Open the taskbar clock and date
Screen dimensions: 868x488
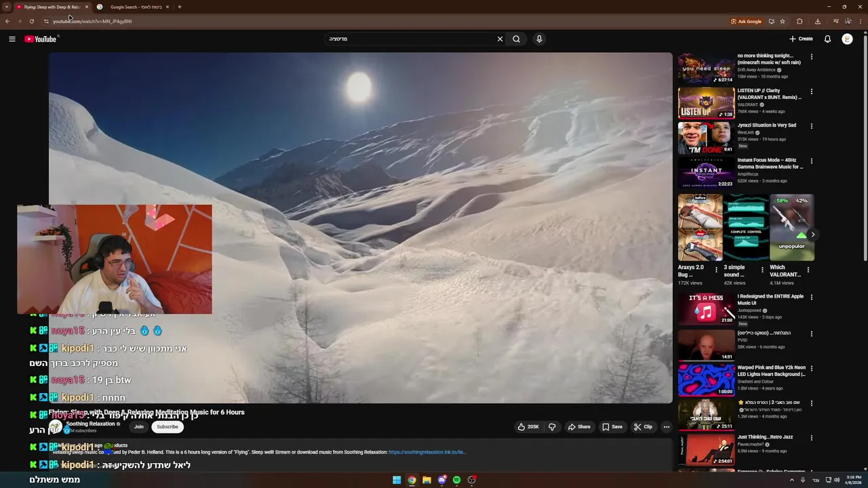coord(854,480)
